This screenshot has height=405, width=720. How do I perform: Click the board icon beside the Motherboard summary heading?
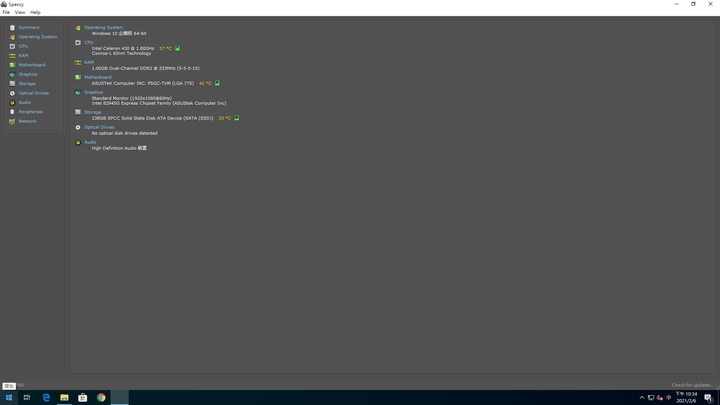[78, 77]
